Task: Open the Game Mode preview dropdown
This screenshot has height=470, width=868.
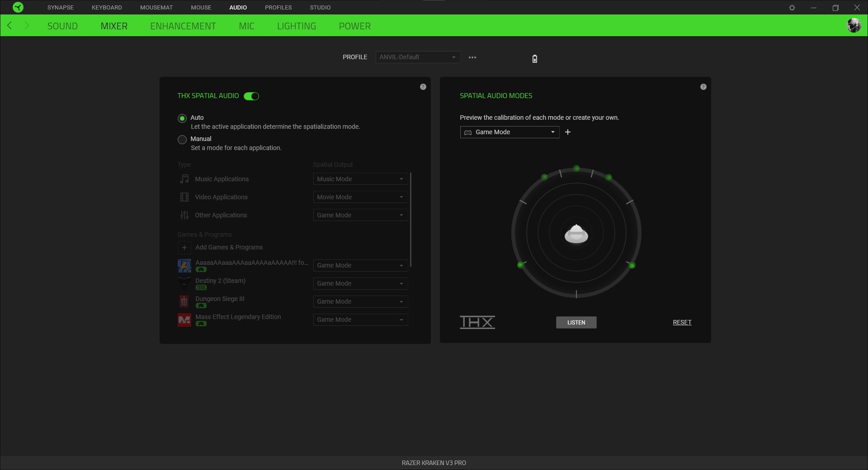Action: [509, 132]
